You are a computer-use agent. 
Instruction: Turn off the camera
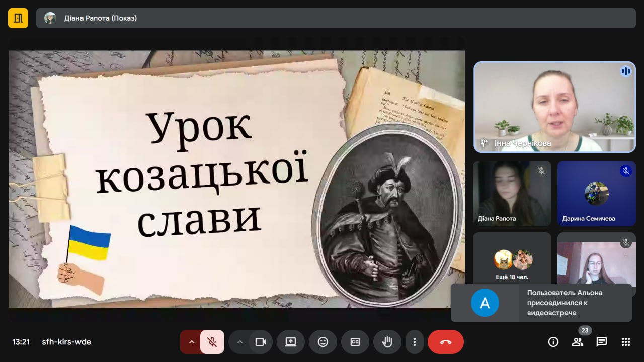[x=261, y=342]
